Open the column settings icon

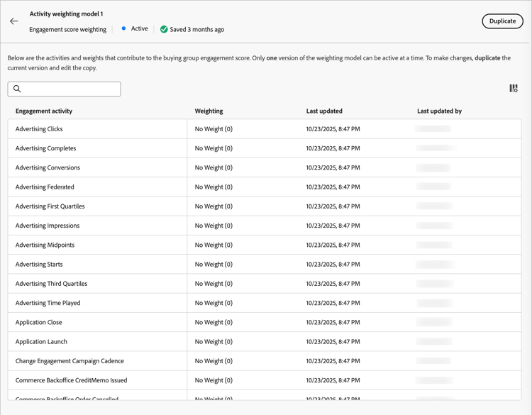(x=514, y=89)
